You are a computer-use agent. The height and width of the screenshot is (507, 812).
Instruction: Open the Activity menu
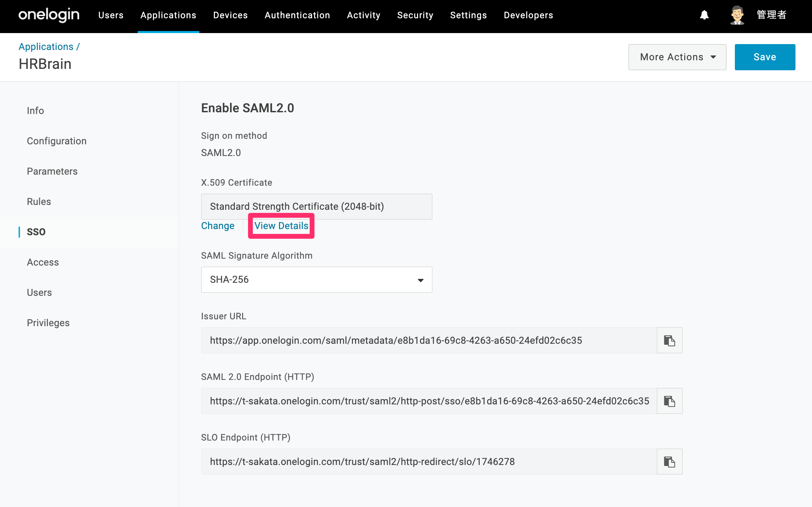pyautogui.click(x=364, y=15)
